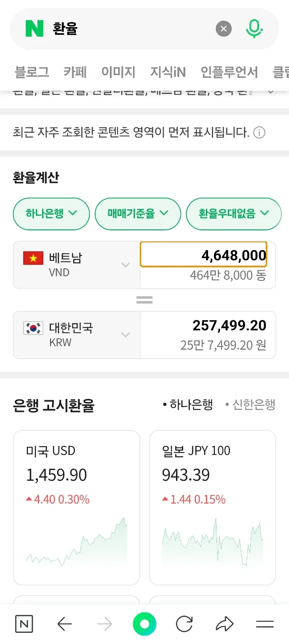Reload the current page
The height and width of the screenshot is (644, 289).
pyautogui.click(x=184, y=624)
